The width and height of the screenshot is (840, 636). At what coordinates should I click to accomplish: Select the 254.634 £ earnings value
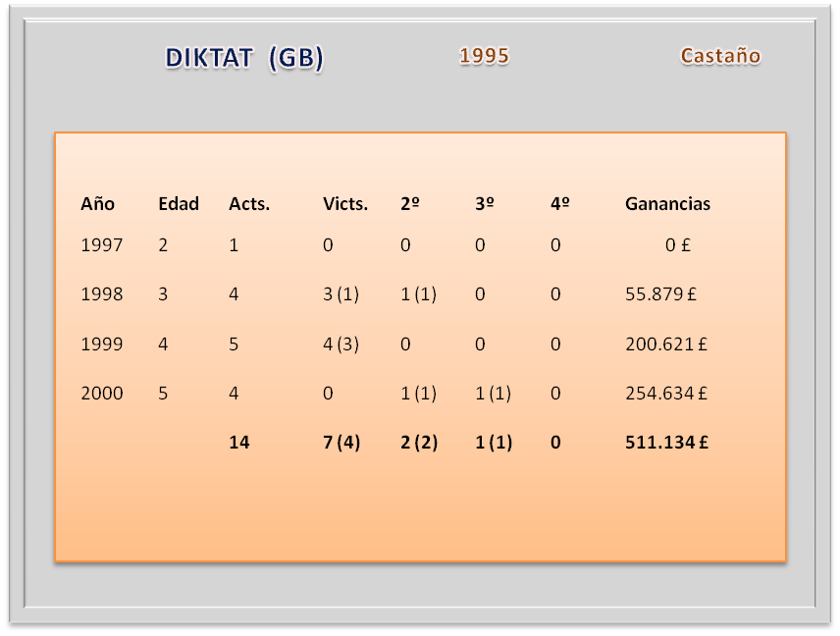click(x=667, y=394)
